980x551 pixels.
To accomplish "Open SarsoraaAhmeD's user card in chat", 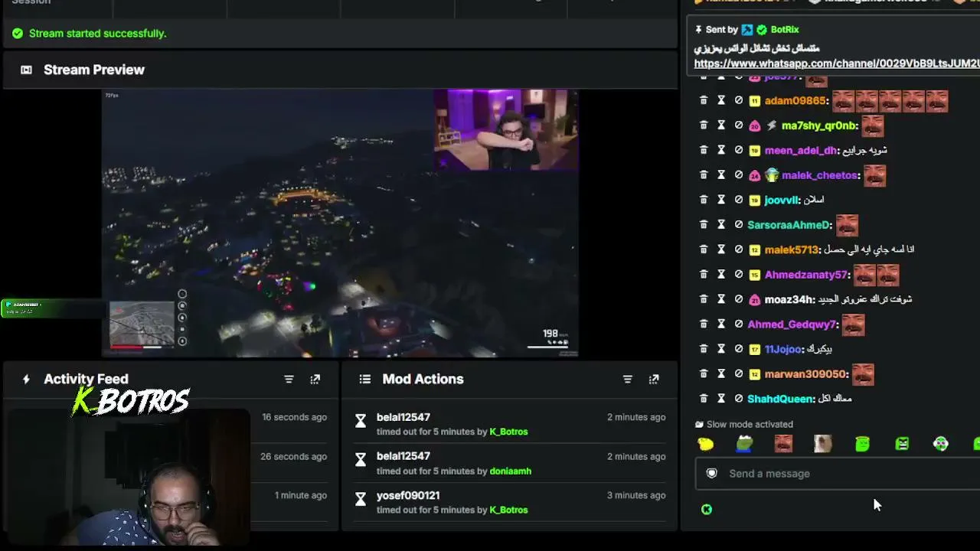I will [789, 225].
